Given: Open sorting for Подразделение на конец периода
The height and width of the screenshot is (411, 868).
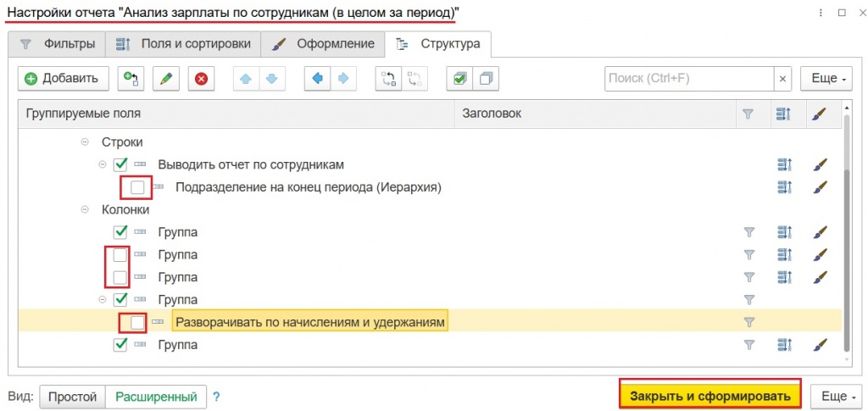Looking at the screenshot, I should [x=784, y=187].
